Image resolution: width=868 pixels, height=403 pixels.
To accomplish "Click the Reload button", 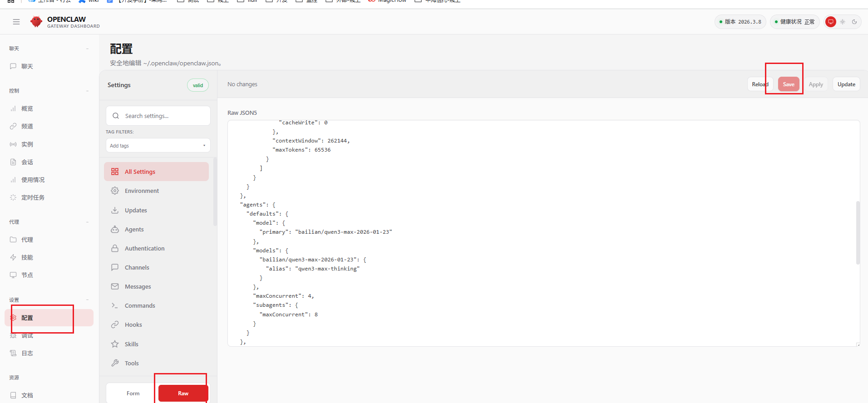I will click(760, 84).
